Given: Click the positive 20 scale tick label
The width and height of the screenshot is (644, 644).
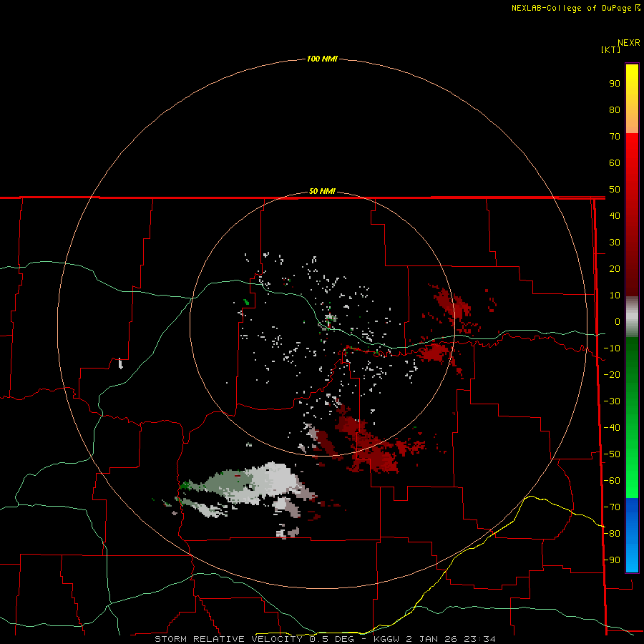Looking at the screenshot, I should tap(615, 268).
